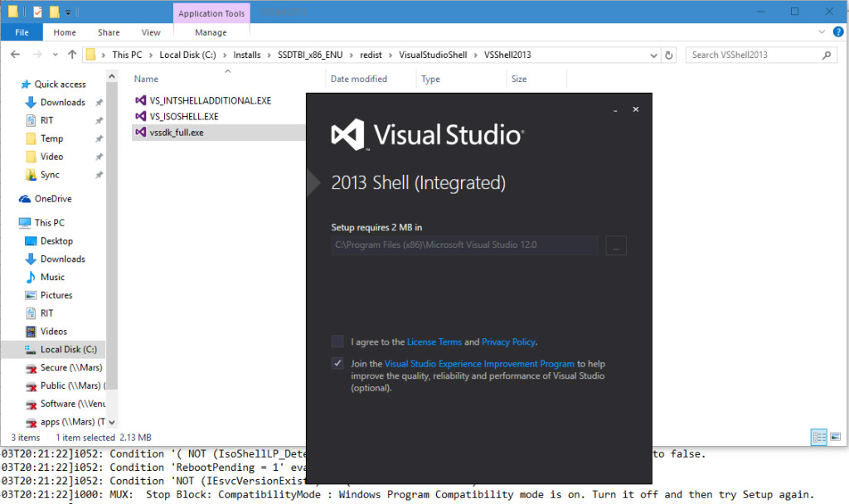Sort by the Date modified column header
The image size is (849, 504).
click(x=358, y=79)
